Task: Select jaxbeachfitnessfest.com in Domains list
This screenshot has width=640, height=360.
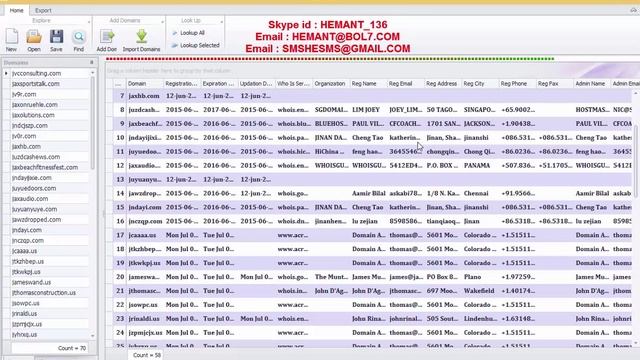Action: [x=45, y=167]
